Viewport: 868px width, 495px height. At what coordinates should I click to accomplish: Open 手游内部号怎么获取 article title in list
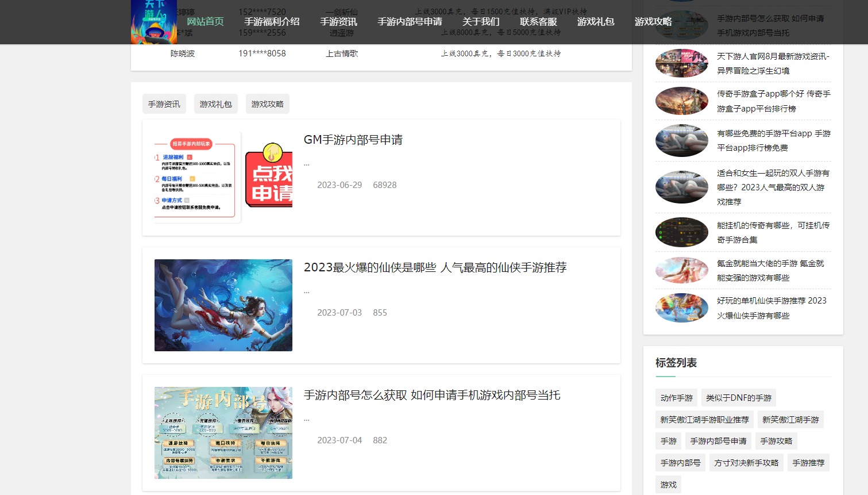click(x=432, y=395)
